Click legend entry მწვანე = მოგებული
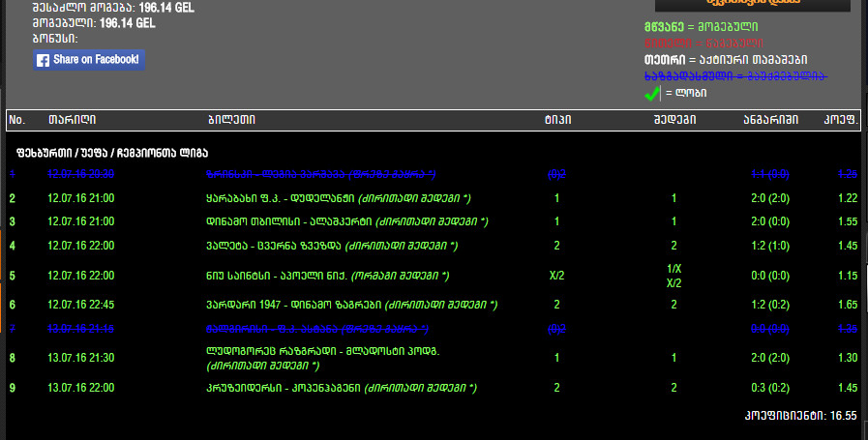This screenshot has width=868, height=440. pos(702,26)
